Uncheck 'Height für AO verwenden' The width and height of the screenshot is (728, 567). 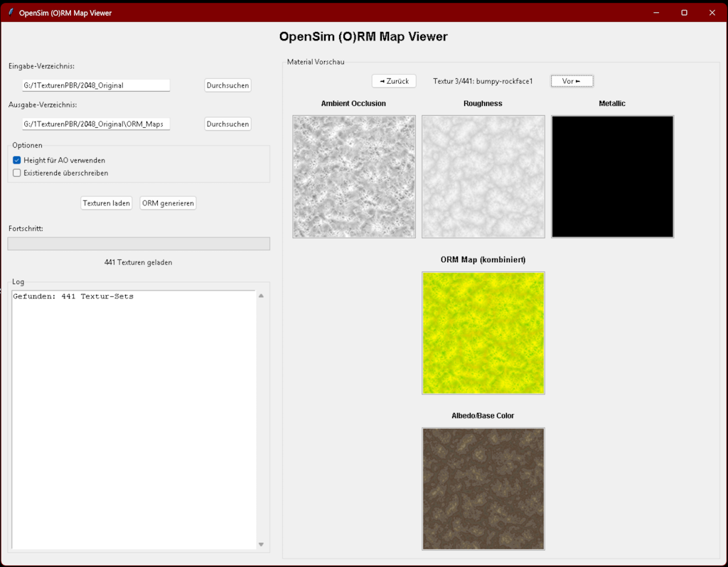pos(17,161)
